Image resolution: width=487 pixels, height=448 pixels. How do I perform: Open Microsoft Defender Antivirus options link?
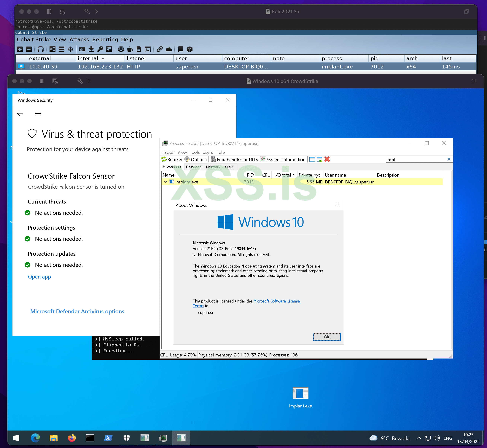(77, 311)
